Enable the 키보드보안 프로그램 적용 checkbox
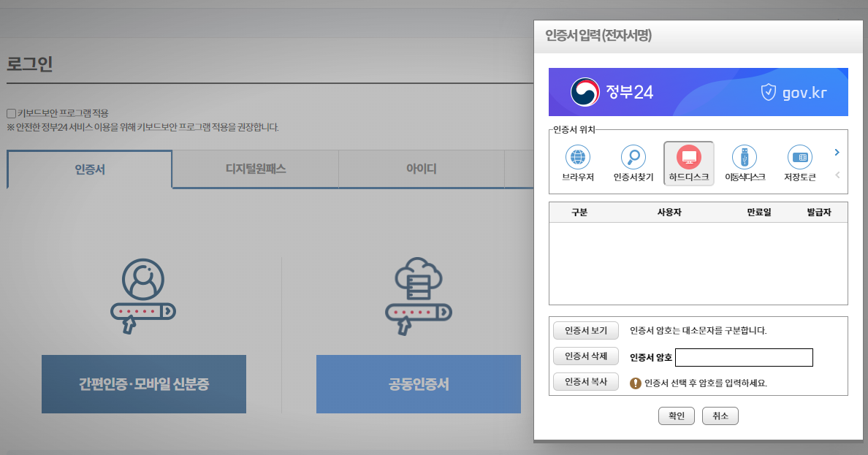 [x=11, y=113]
